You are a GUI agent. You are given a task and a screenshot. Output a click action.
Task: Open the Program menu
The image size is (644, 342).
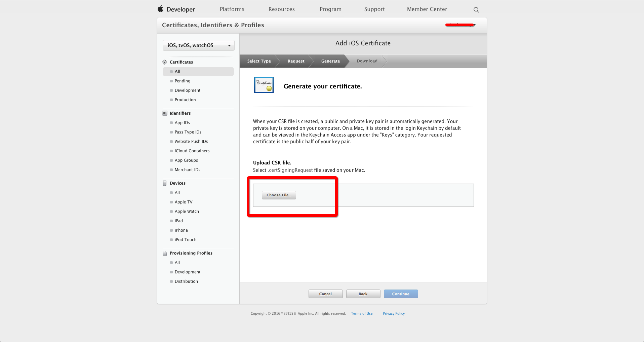click(x=330, y=9)
